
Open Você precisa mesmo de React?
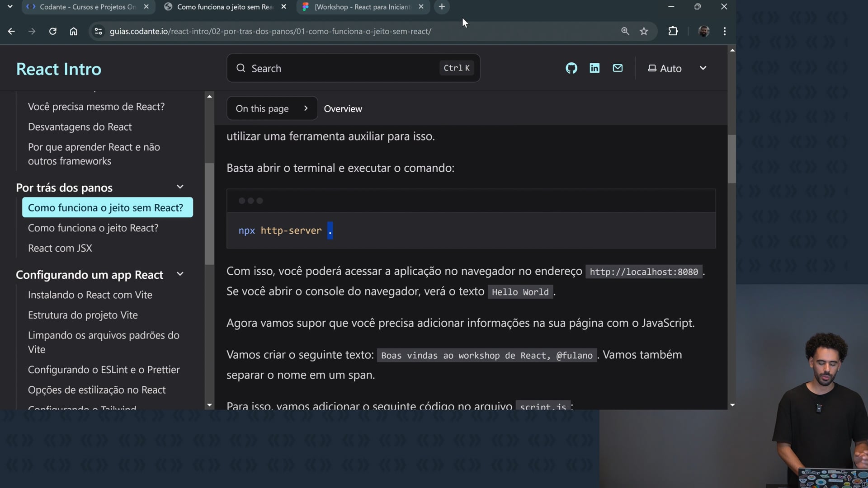(x=96, y=107)
